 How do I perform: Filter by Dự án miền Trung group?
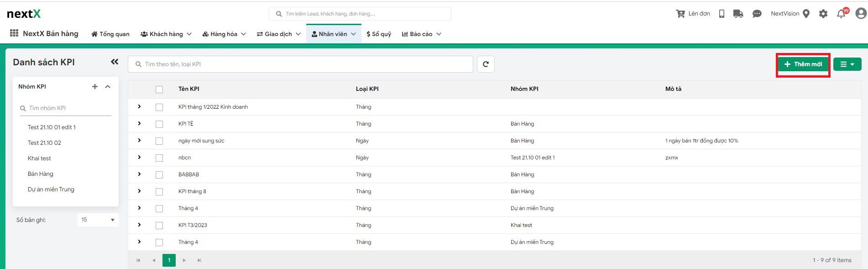(51, 189)
